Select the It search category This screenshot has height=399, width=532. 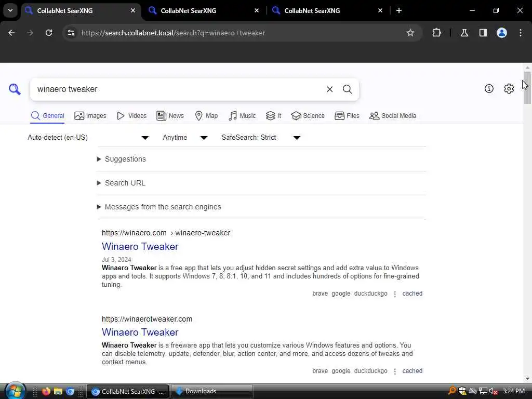point(273,116)
